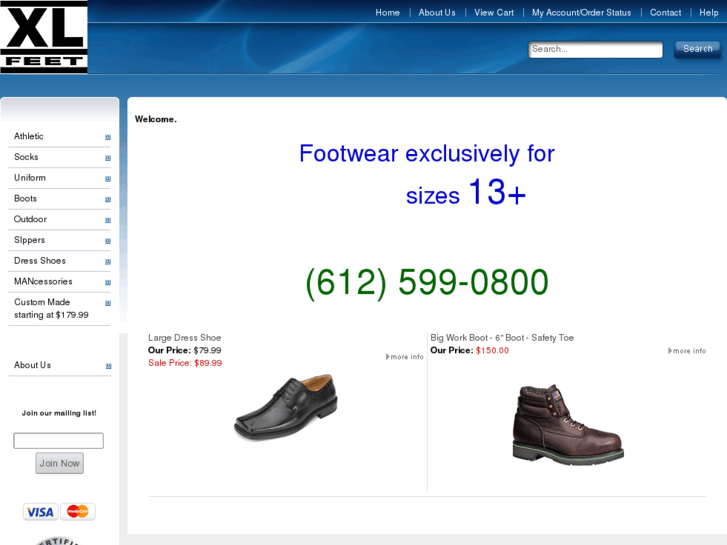
Task: Open the Socks category
Action: tap(26, 157)
